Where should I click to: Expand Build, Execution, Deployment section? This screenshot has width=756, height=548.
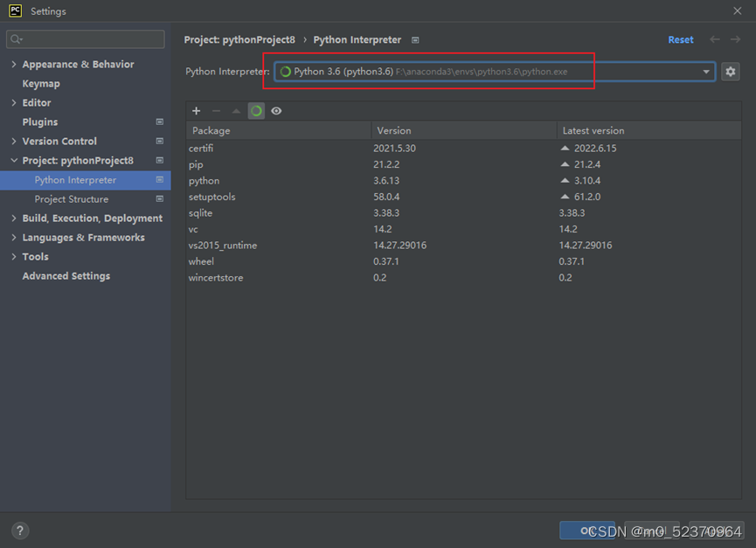coord(14,219)
